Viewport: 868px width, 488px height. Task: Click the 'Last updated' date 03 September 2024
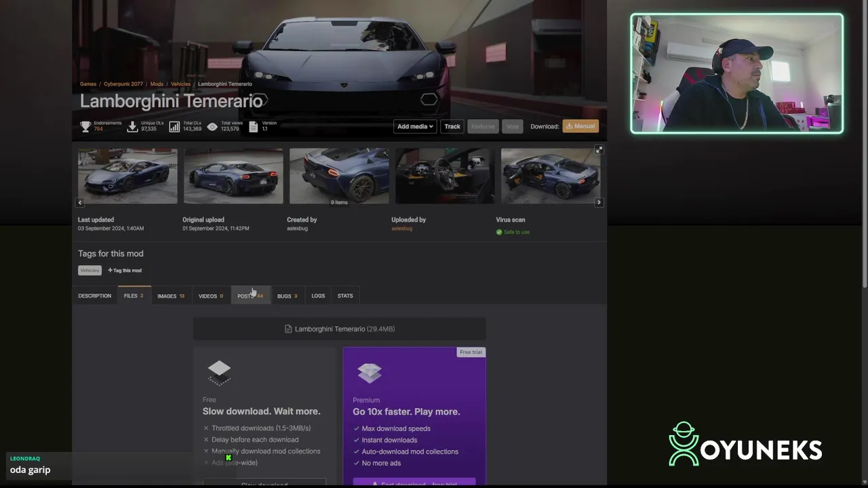pyautogui.click(x=111, y=228)
